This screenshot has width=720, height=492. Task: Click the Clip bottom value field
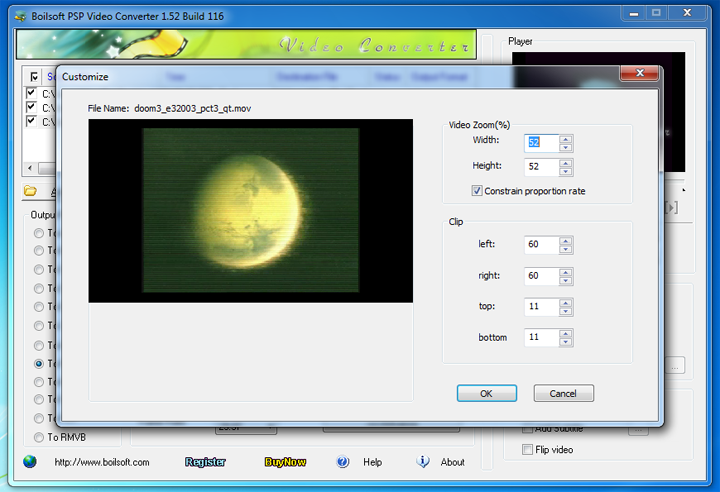[x=541, y=338]
